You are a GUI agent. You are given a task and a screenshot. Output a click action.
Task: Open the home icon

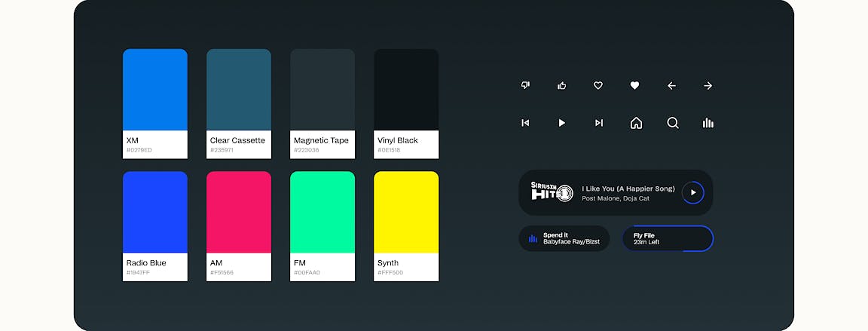[x=636, y=123]
